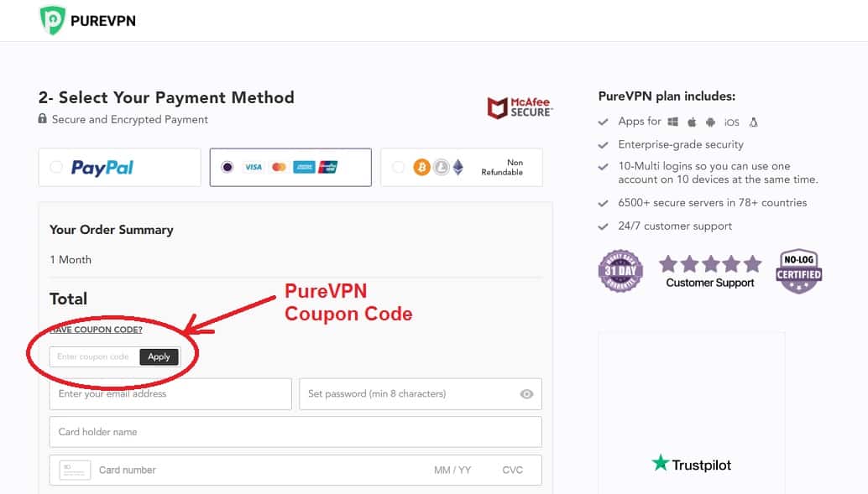The height and width of the screenshot is (494, 868).
Task: Click the No-Log Certified badge
Action: pos(798,271)
